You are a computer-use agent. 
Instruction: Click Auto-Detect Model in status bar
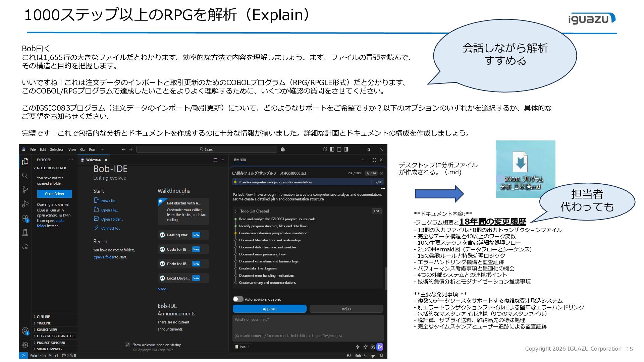44,356
